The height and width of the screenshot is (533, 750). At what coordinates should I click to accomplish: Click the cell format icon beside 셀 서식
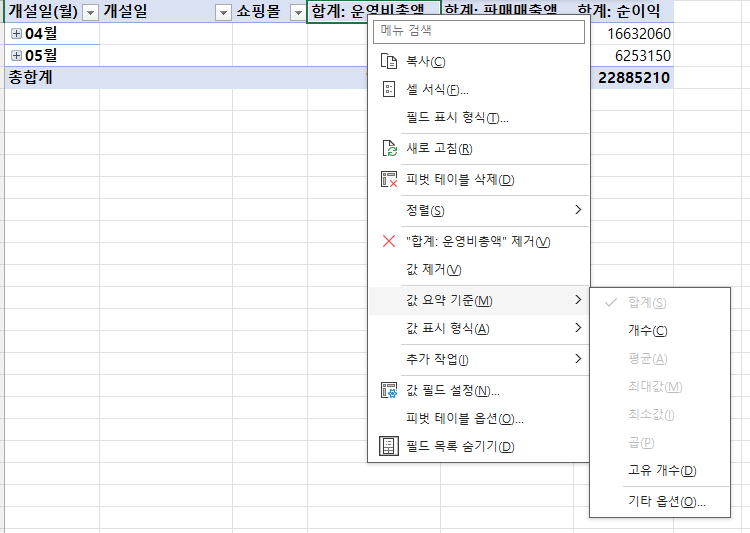390,90
